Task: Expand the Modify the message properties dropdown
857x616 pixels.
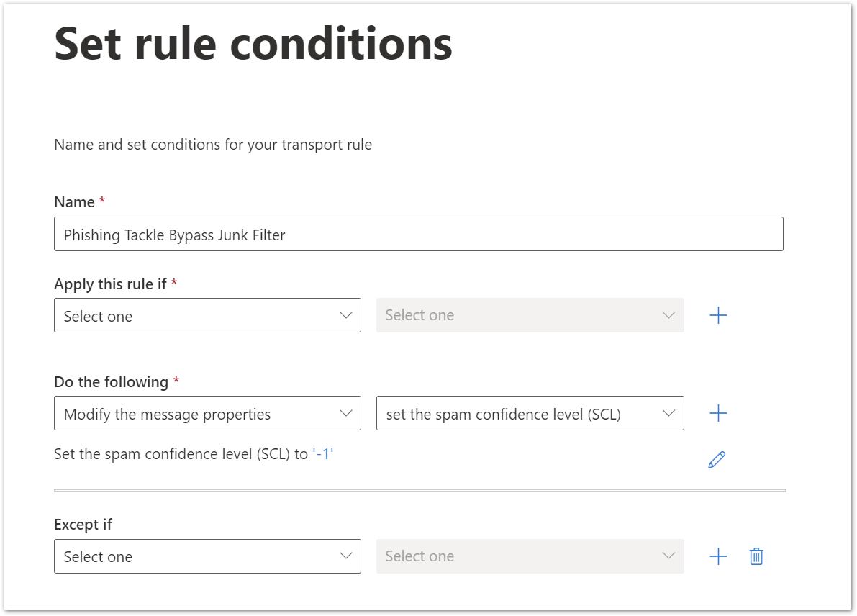Action: 208,413
